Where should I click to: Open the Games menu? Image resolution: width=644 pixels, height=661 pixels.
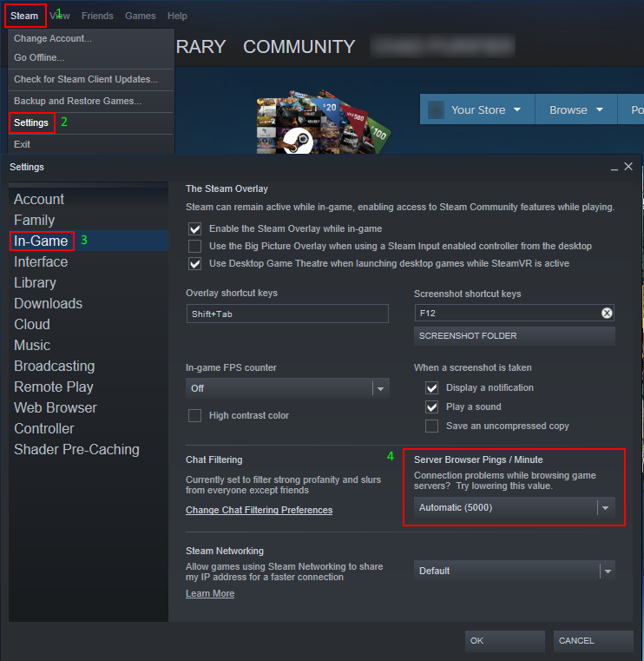(141, 16)
